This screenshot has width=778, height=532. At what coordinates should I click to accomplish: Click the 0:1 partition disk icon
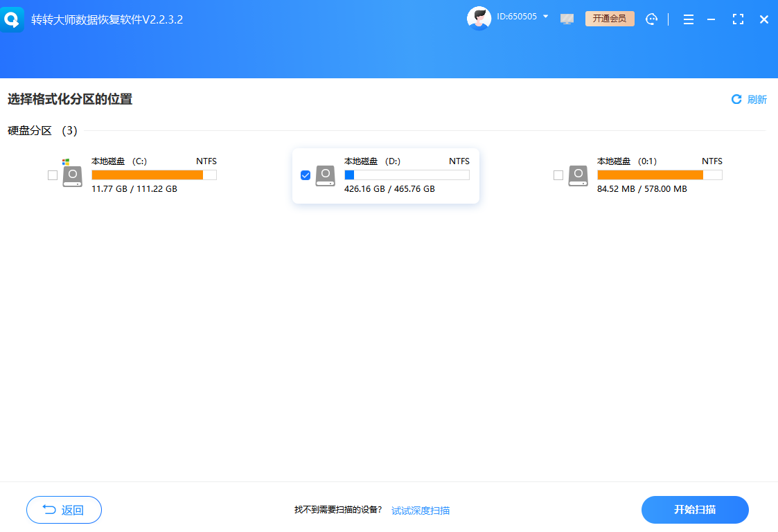click(x=577, y=175)
